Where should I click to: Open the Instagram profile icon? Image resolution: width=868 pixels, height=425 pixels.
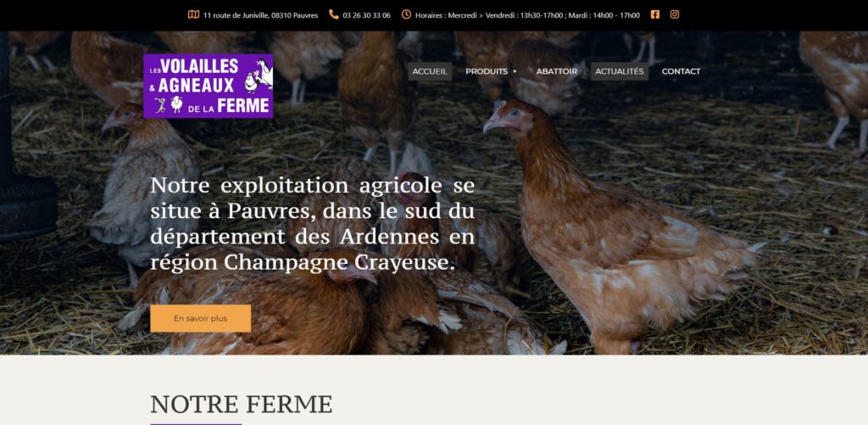click(674, 14)
